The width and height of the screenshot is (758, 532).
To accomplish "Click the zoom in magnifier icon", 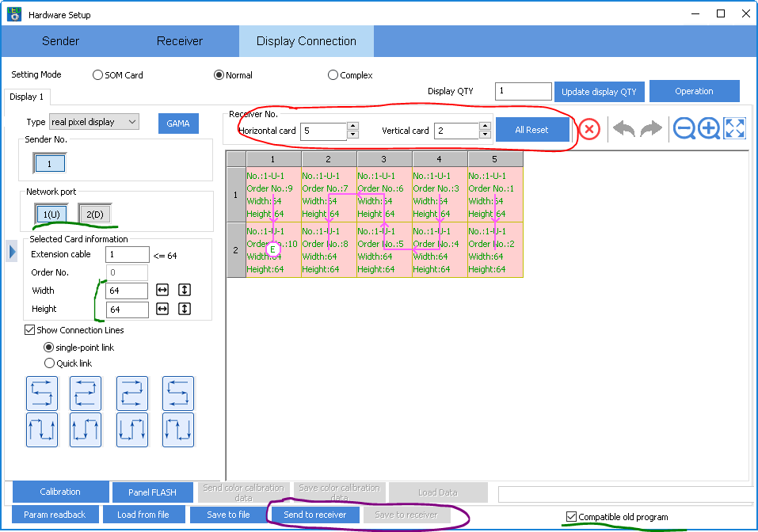I will tap(709, 128).
